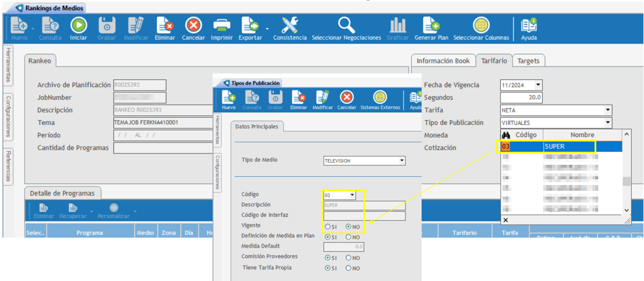Select SI for Vigente option

(x=328, y=227)
